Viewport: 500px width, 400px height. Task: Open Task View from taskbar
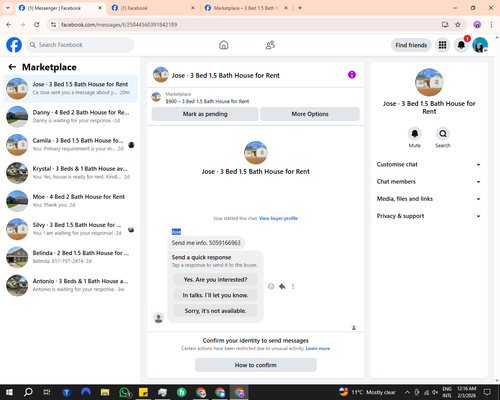coord(47,392)
